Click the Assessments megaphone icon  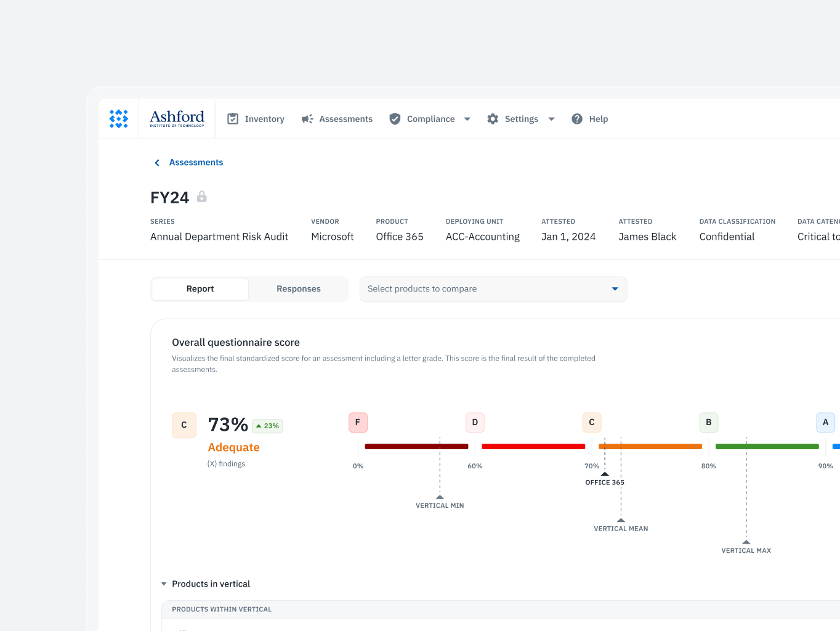(x=307, y=118)
